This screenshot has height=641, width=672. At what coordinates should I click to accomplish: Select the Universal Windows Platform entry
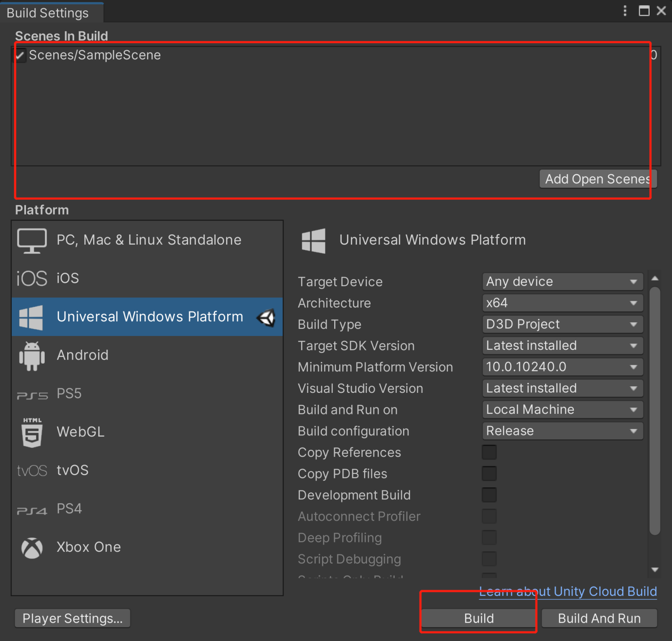pyautogui.click(x=147, y=317)
